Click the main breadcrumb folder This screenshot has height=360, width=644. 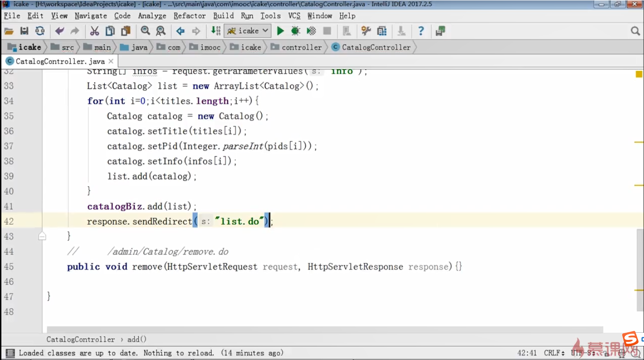tap(97, 47)
